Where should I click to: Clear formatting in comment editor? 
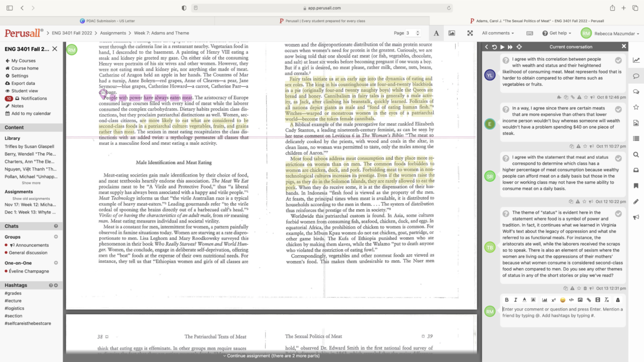pos(606,300)
